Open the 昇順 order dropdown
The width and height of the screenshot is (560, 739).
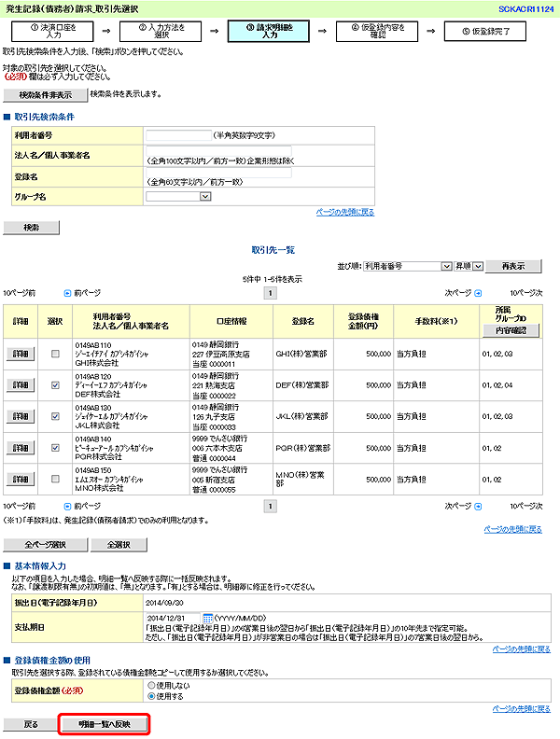point(469,266)
